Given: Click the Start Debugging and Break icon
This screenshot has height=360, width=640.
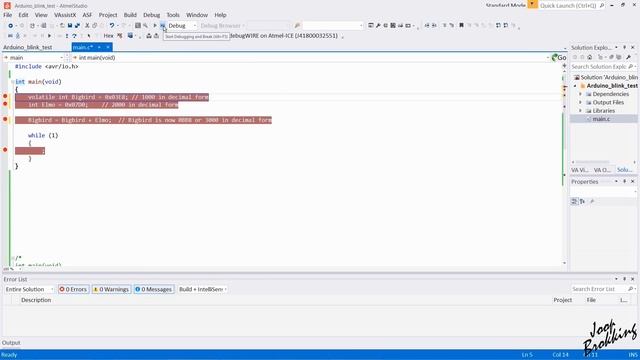Looking at the screenshot, I should (162, 25).
